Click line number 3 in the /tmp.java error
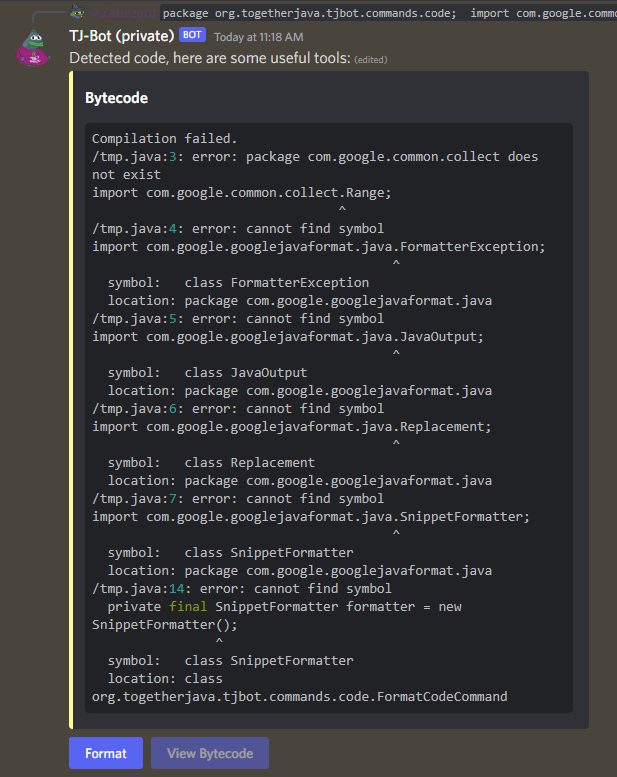 click(x=172, y=157)
